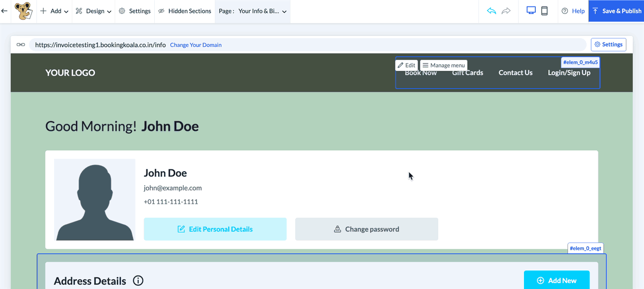644x289 pixels.
Task: Click the back arrow icon
Action: click(4, 11)
